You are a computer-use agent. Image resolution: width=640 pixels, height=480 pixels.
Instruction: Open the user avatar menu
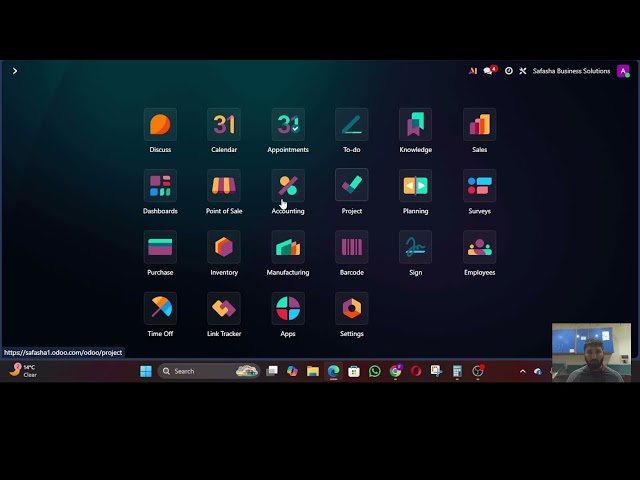click(x=623, y=71)
